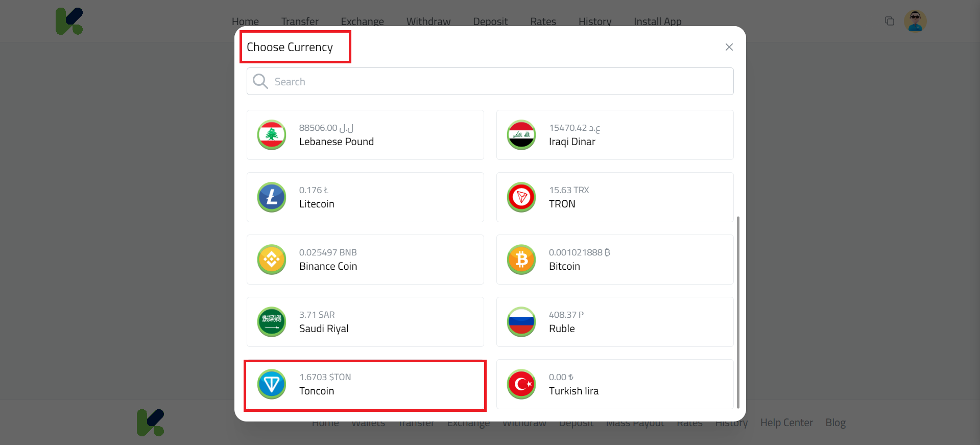Choose the TRON currency name
The height and width of the screenshot is (445, 980).
(562, 204)
